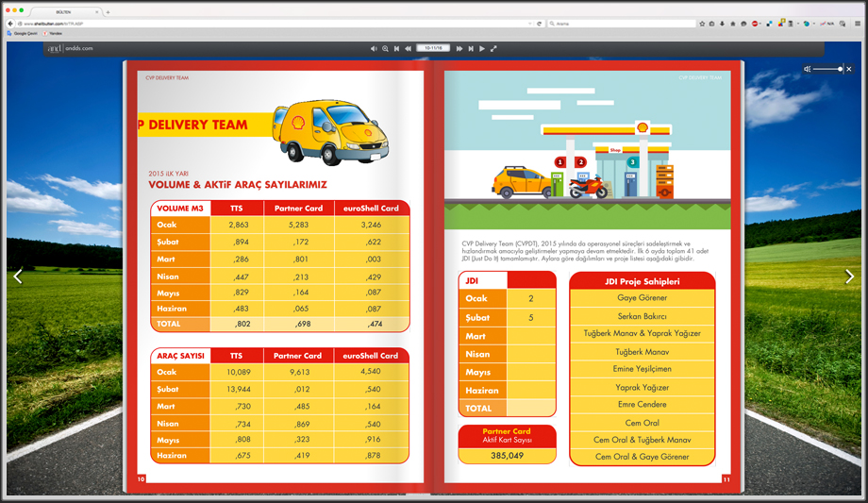Viewport: 868px width, 503px height.
Task: Click the VOLUME & AKTİF ARAÇ SAYILARIMIZ heading
Action: pyautogui.click(x=238, y=184)
